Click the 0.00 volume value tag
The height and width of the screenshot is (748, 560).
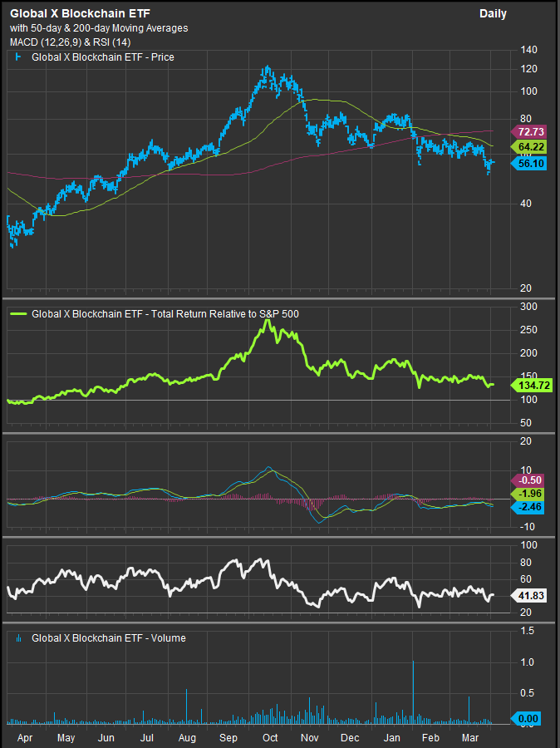[529, 718]
